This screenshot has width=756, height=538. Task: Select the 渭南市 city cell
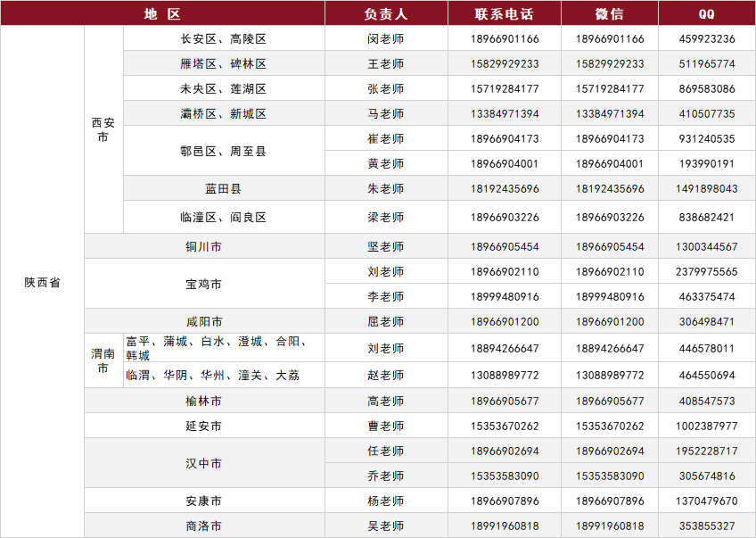(103, 360)
